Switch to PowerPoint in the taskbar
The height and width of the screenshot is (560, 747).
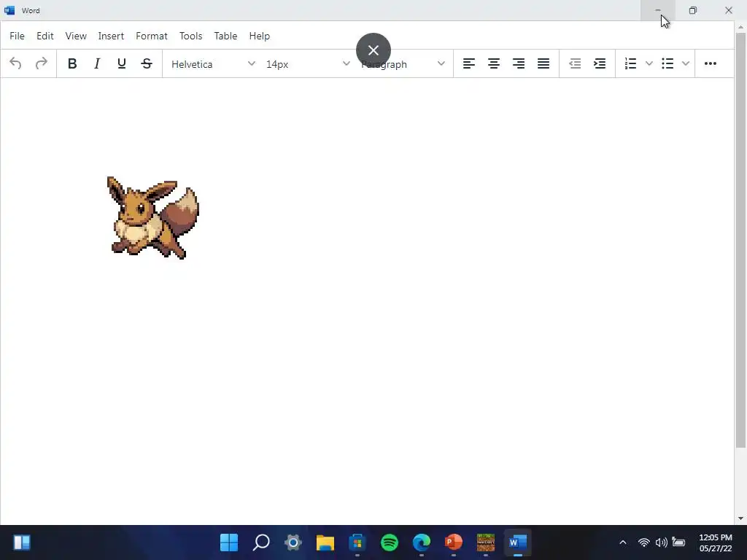[x=454, y=542]
